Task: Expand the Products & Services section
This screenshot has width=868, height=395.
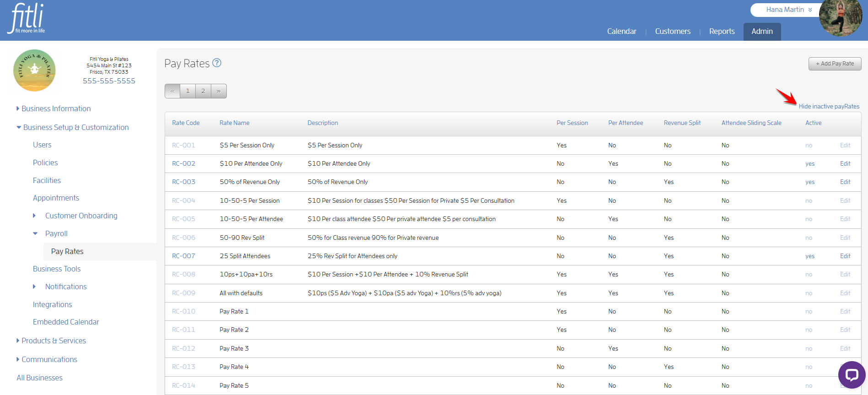Action: click(x=51, y=341)
